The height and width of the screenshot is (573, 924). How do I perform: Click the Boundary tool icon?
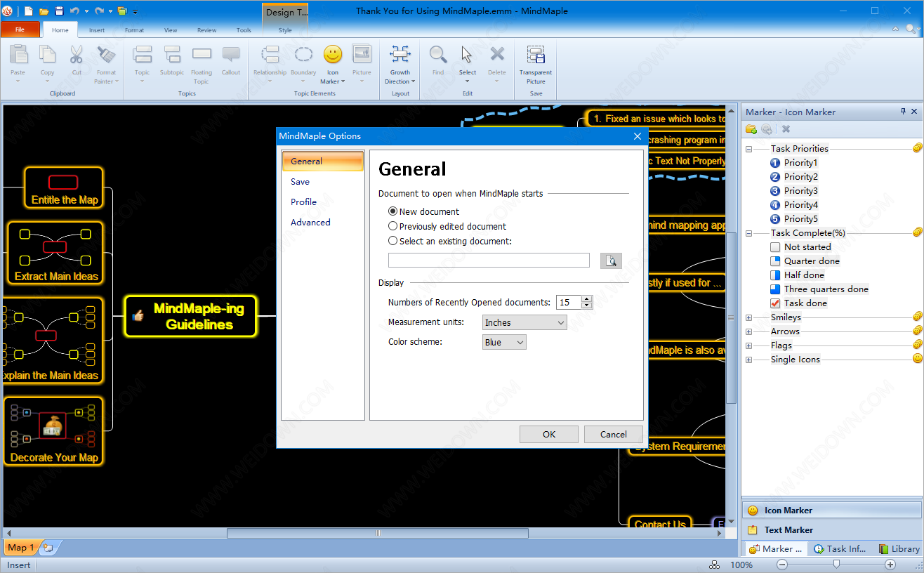pyautogui.click(x=303, y=55)
